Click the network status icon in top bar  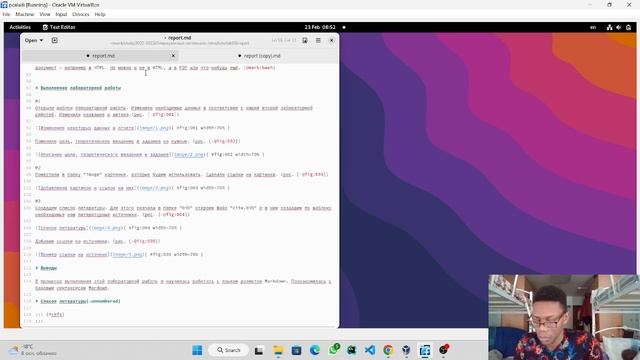point(609,27)
